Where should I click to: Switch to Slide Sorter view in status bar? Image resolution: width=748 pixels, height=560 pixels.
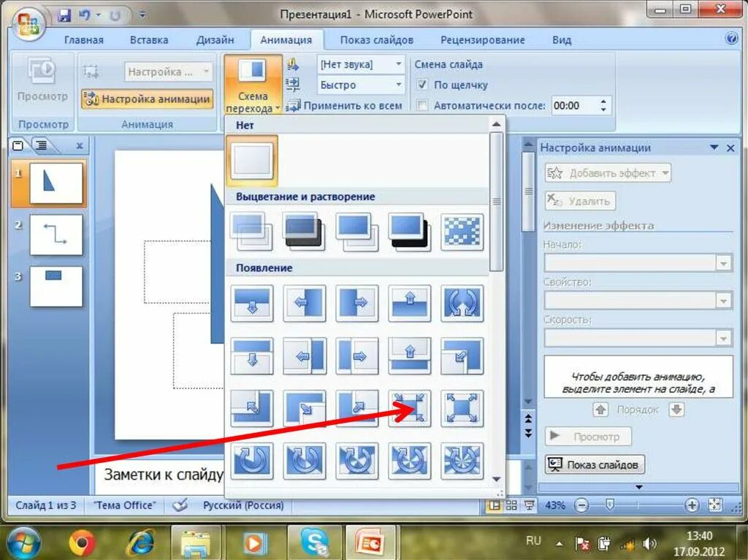[511, 505]
